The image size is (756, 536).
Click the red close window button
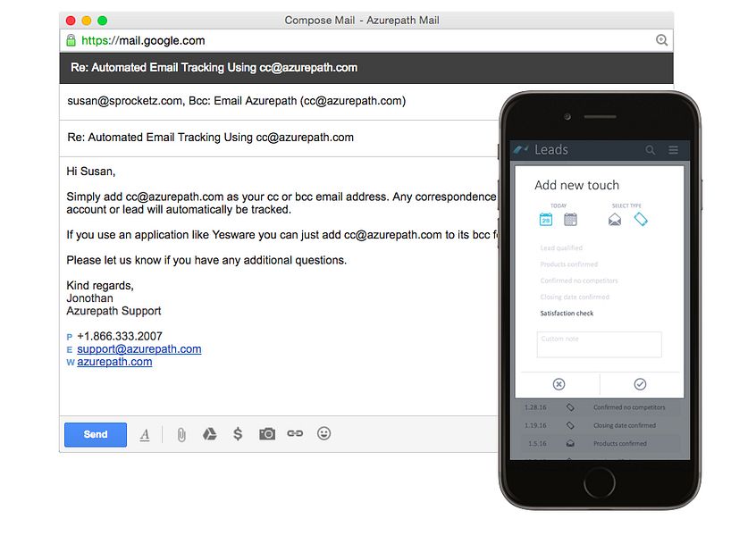click(71, 21)
